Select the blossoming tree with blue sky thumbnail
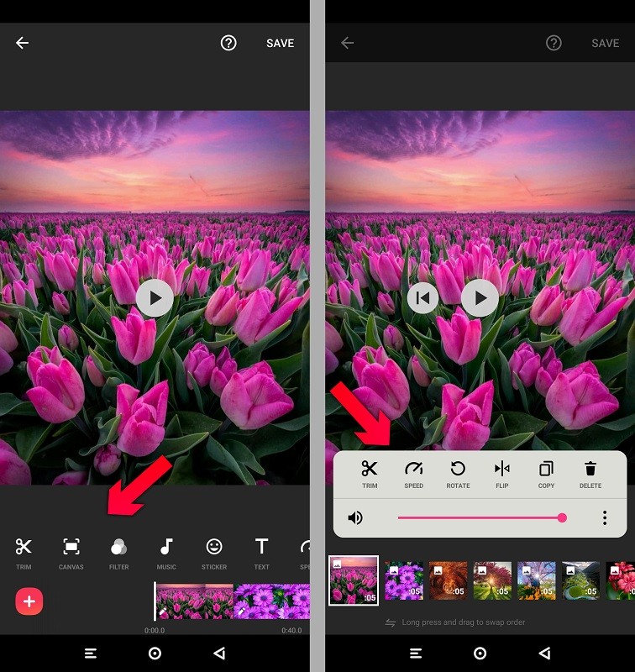Image resolution: width=635 pixels, height=672 pixels. click(537, 580)
